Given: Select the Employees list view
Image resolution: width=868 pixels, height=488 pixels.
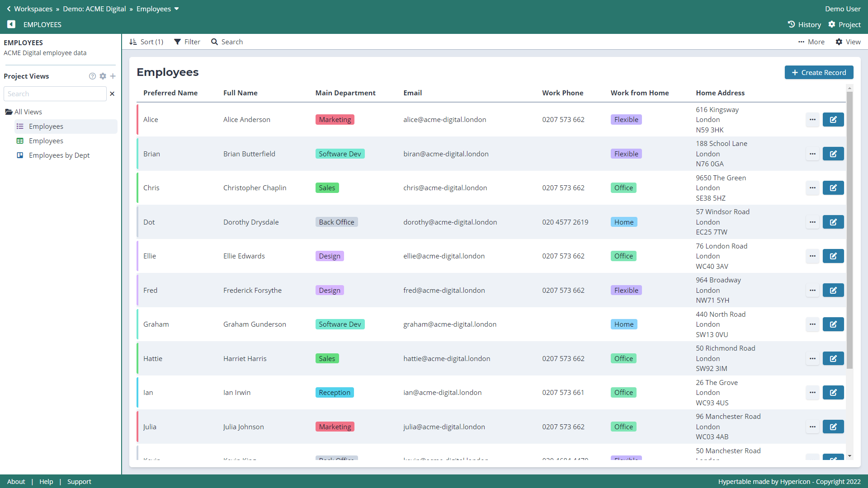Looking at the screenshot, I should tap(66, 127).
